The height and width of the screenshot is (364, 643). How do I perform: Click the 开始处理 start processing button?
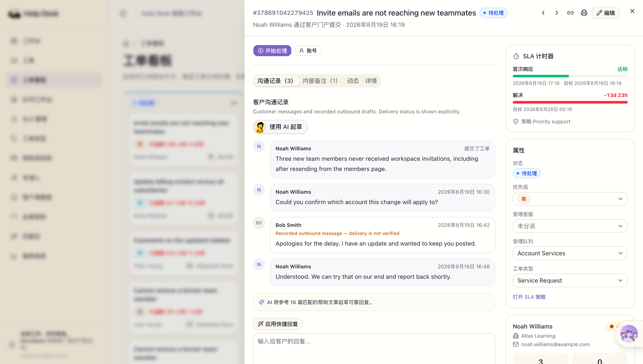[x=272, y=51]
